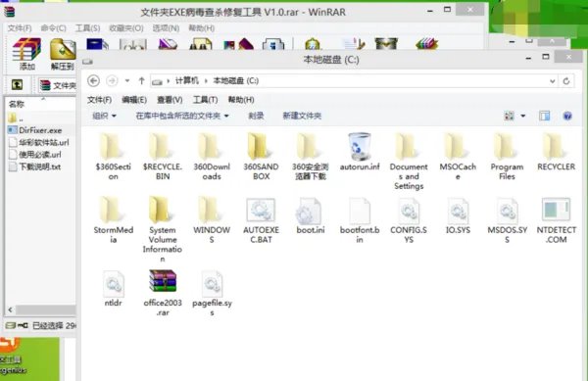Open Explorer 工具(T) menu

point(205,100)
